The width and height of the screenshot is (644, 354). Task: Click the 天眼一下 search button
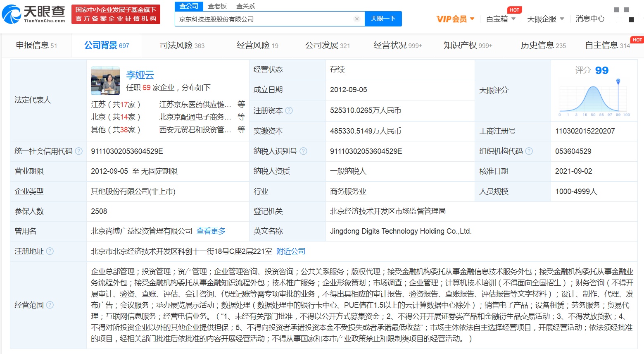pos(383,19)
